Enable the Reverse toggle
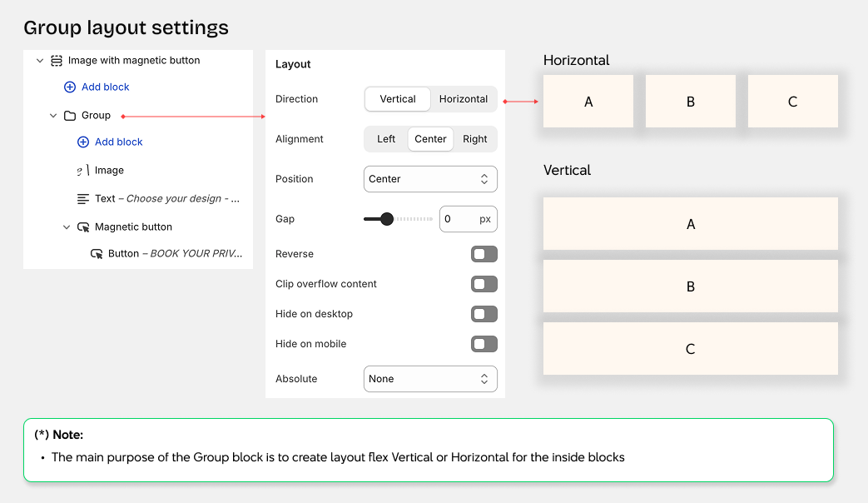The height and width of the screenshot is (503, 868). click(x=484, y=254)
